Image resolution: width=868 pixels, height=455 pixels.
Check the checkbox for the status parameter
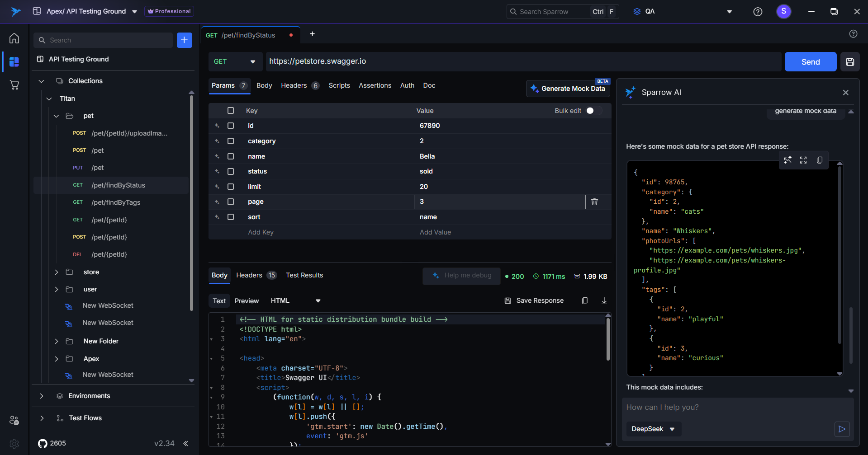click(x=231, y=172)
